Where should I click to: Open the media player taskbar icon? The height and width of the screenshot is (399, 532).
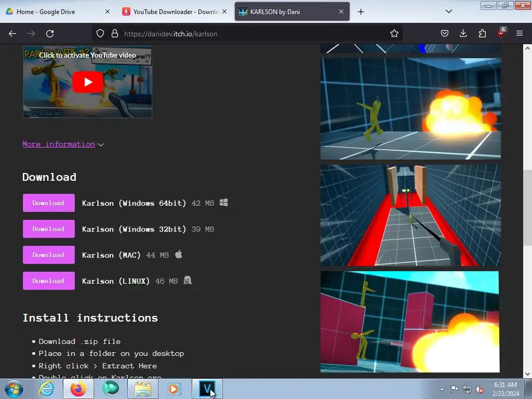(175, 389)
